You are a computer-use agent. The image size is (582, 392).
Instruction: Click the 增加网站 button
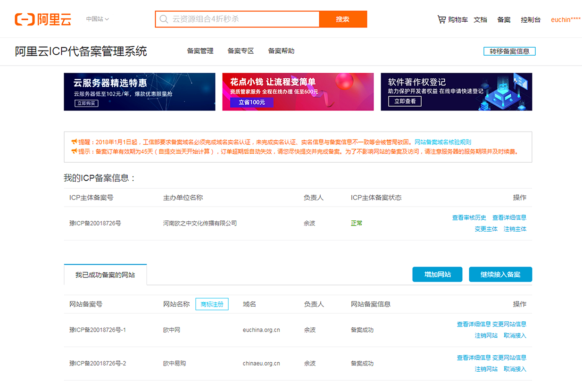coord(437,275)
